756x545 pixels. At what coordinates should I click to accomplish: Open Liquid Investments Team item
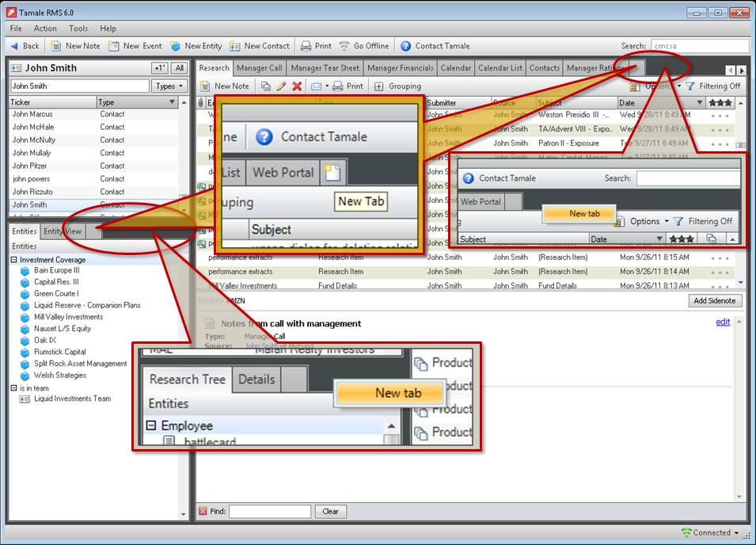click(72, 399)
